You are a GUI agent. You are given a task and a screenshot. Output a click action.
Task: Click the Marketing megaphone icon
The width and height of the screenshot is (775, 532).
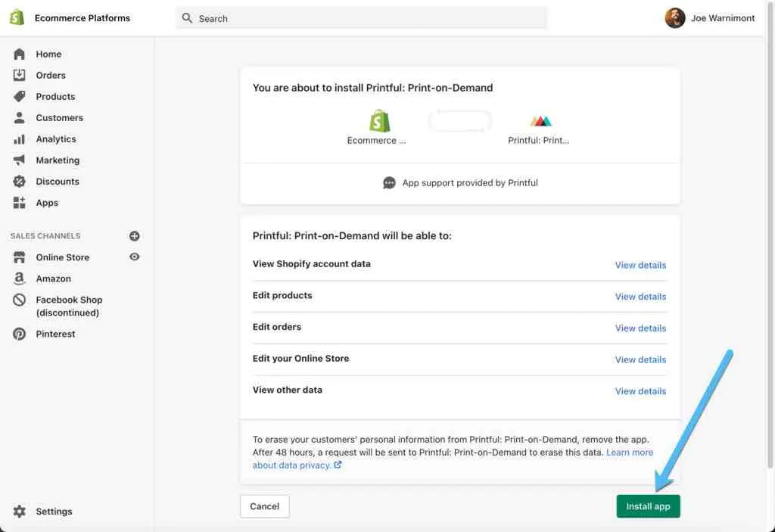19,160
